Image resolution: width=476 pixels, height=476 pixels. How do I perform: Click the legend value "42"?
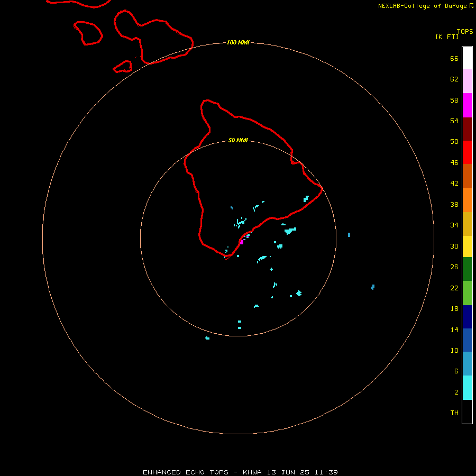tap(454, 183)
